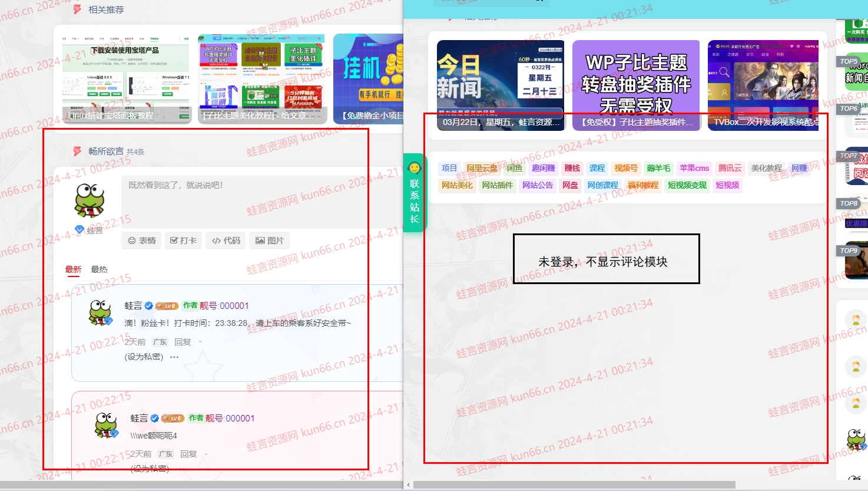The image size is (868, 491).
Task: Open the 免费撸金小项目 挂机 thumbnail
Action: (368, 78)
